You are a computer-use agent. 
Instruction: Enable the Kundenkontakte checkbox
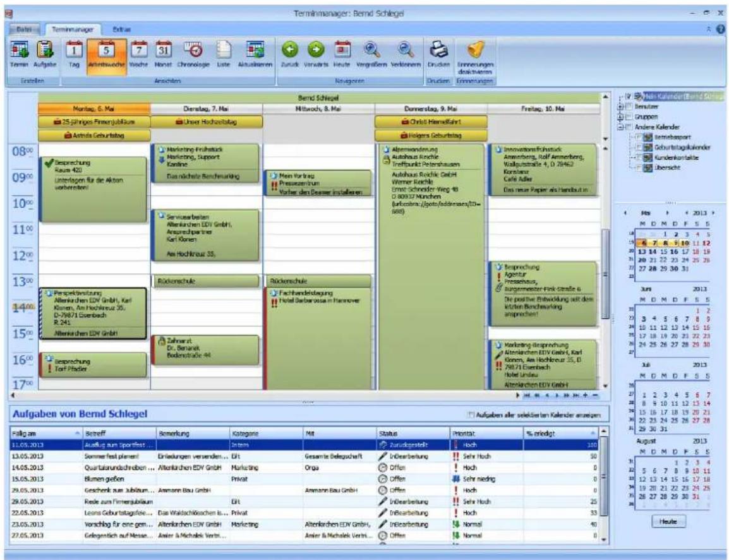point(639,158)
